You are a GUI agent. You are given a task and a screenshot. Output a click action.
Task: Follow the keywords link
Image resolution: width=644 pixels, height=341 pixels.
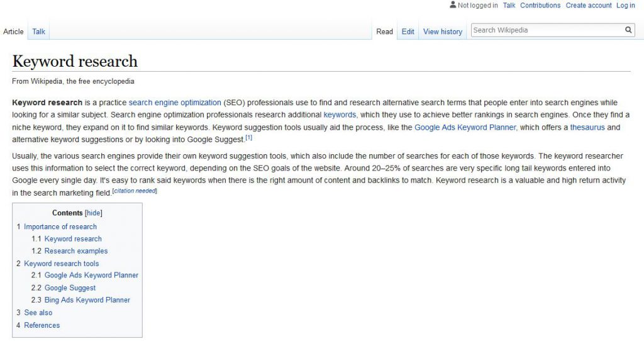click(340, 115)
